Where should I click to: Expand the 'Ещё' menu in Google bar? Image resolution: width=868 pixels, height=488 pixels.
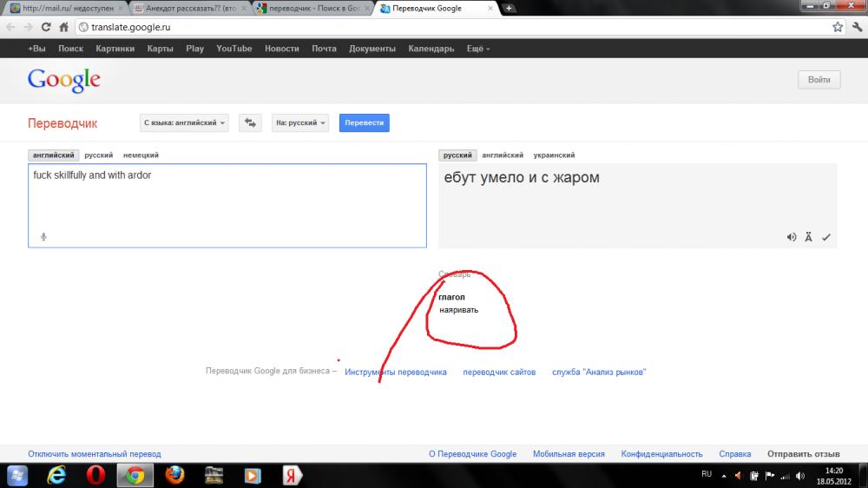pos(477,49)
